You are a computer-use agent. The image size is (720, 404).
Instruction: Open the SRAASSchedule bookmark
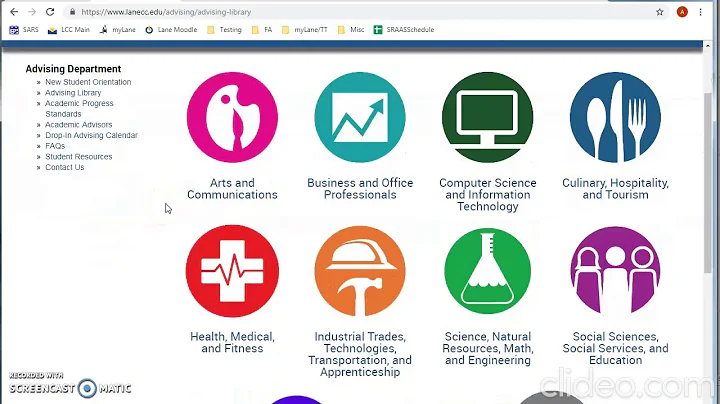click(404, 30)
